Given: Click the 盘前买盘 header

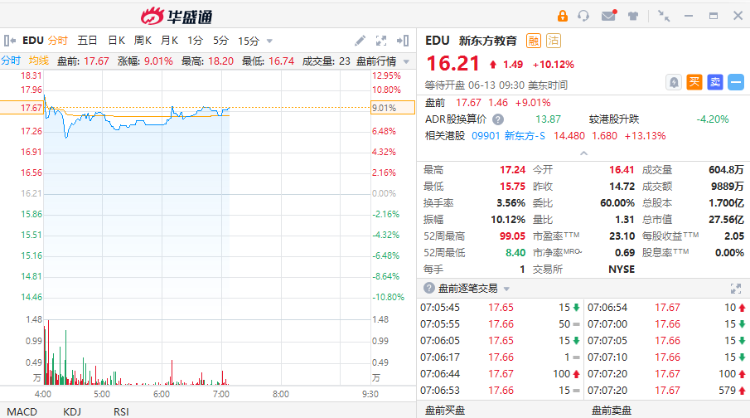Looking at the screenshot, I should click(x=445, y=411).
